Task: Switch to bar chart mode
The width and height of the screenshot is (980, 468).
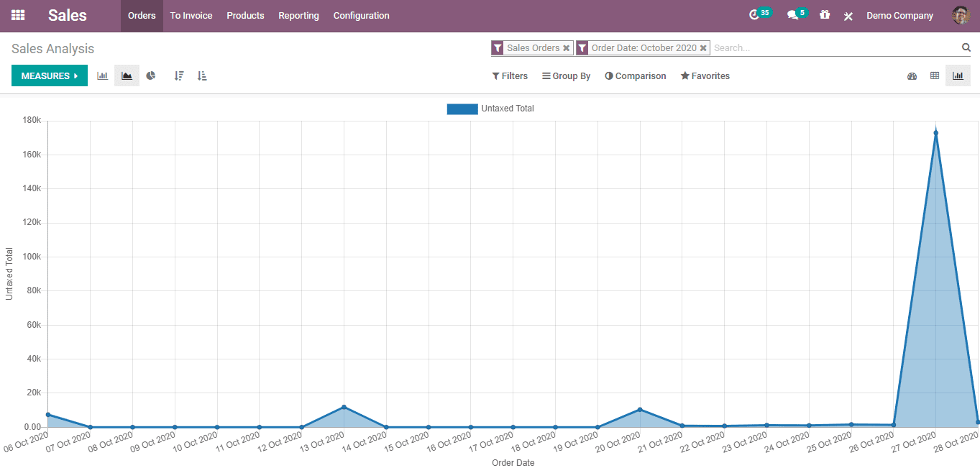Action: coord(102,75)
